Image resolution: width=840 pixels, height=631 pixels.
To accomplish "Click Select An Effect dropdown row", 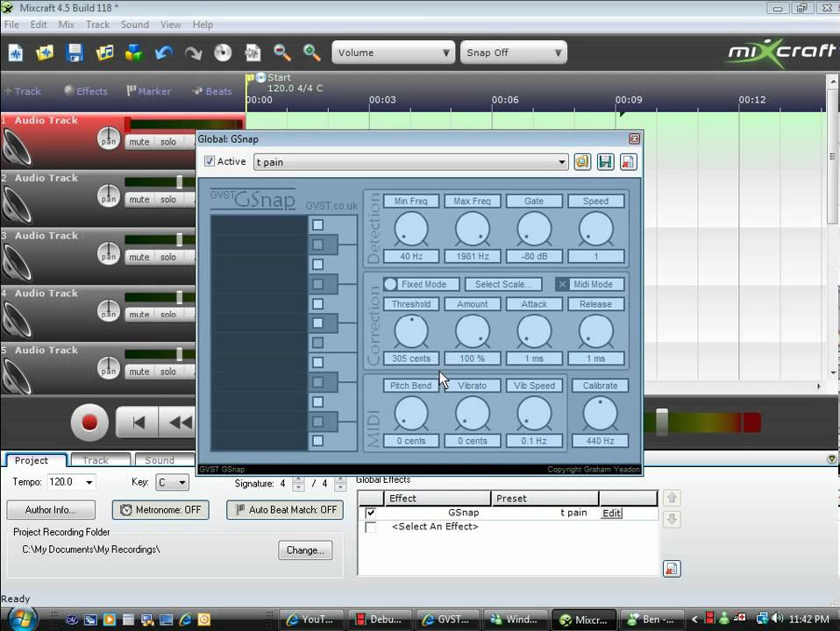I will [x=435, y=527].
